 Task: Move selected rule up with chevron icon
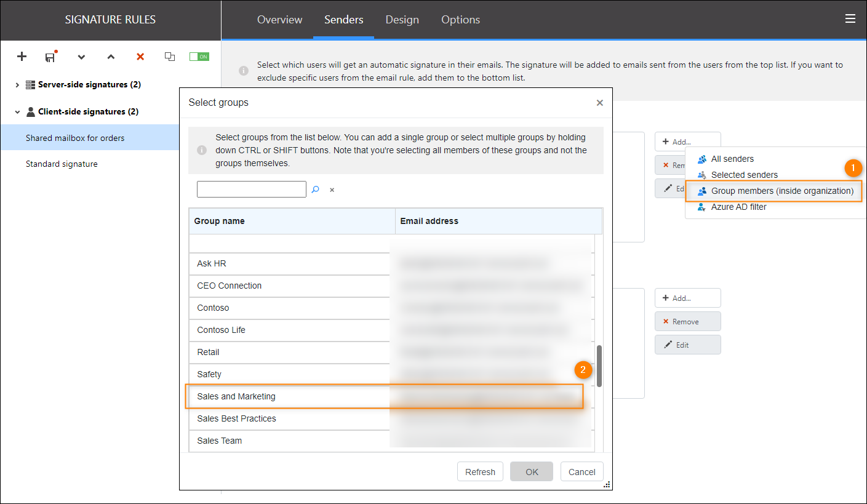coord(111,57)
